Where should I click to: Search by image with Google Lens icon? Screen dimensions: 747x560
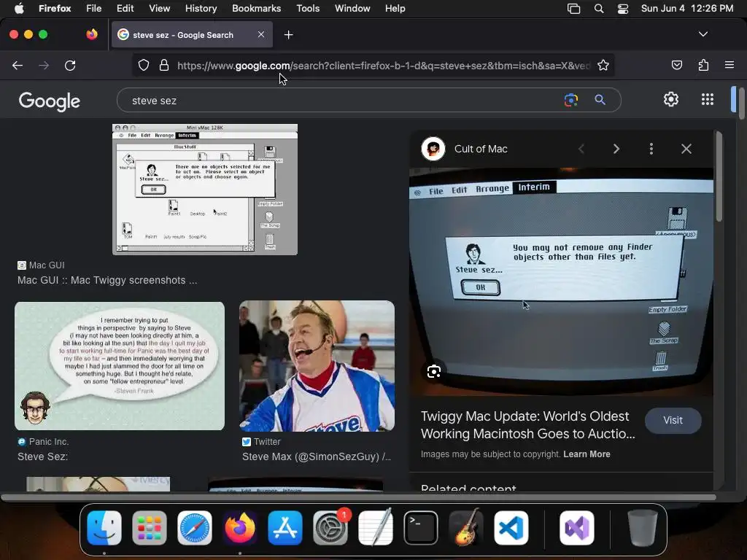tap(570, 99)
